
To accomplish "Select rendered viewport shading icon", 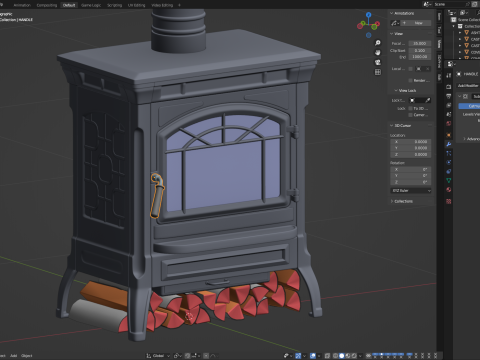I will pos(354,356).
